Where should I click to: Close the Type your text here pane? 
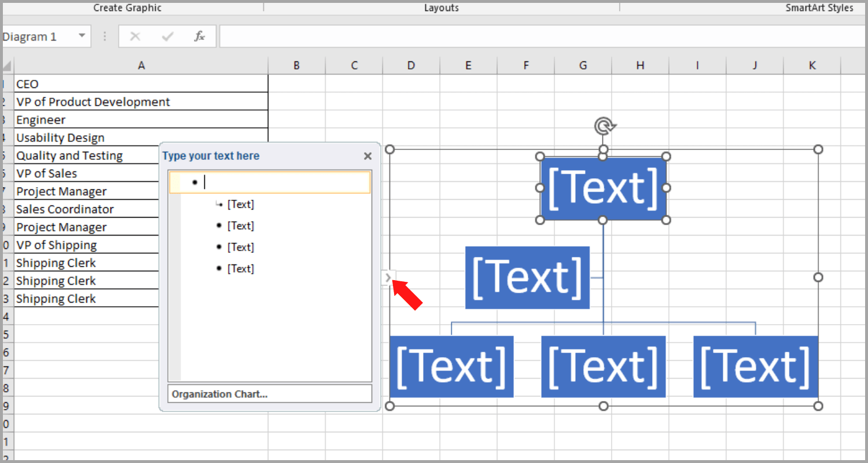[367, 156]
